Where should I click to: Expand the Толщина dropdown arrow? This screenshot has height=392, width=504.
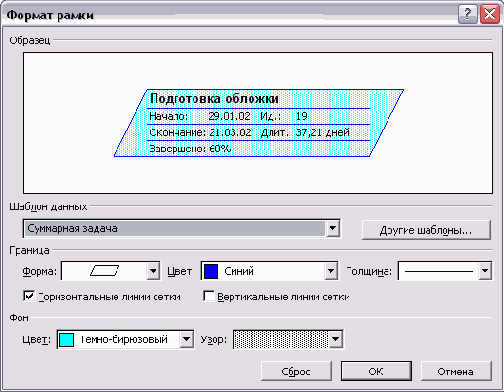[x=485, y=271]
